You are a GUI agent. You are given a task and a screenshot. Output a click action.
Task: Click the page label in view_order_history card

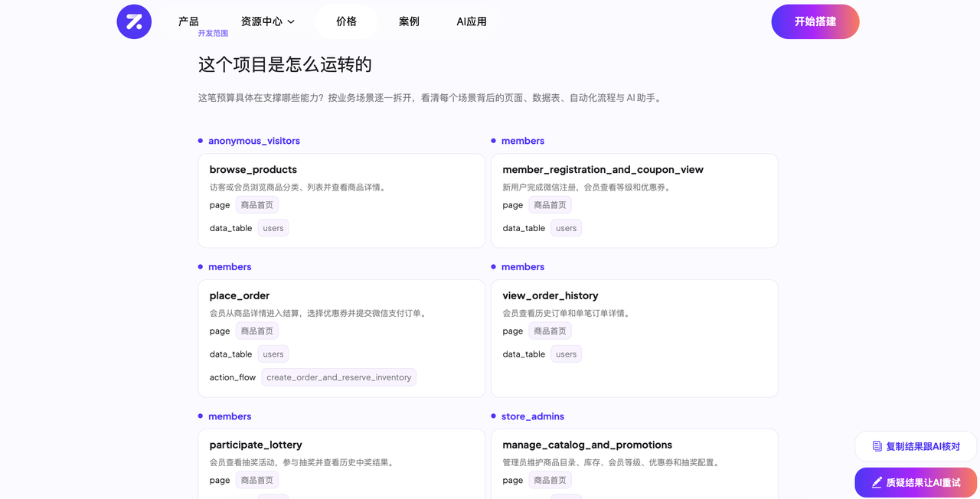tap(513, 331)
